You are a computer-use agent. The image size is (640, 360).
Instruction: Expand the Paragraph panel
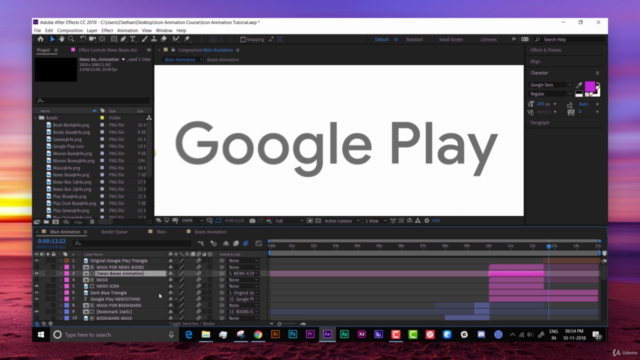point(540,122)
